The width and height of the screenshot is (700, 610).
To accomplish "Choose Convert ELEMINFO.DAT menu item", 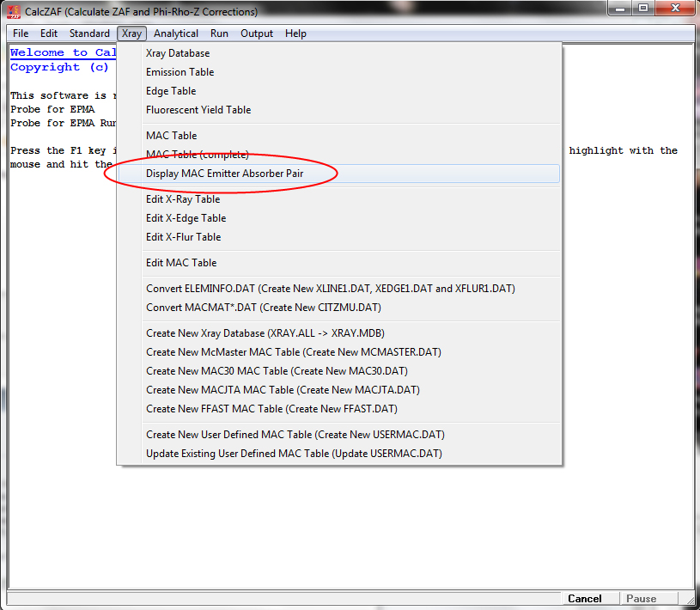I will click(x=330, y=289).
